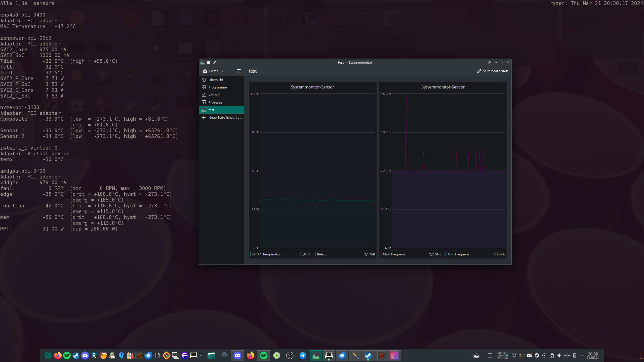Screen dimensions: 644x362
Task: Toggle notifications bell in tray
Action: (x=514, y=355)
